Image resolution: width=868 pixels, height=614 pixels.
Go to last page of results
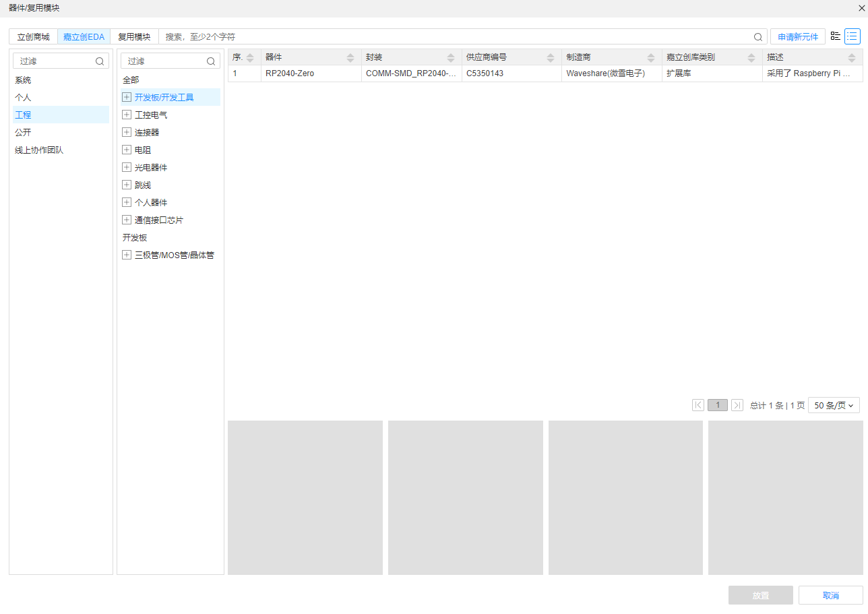(737, 405)
